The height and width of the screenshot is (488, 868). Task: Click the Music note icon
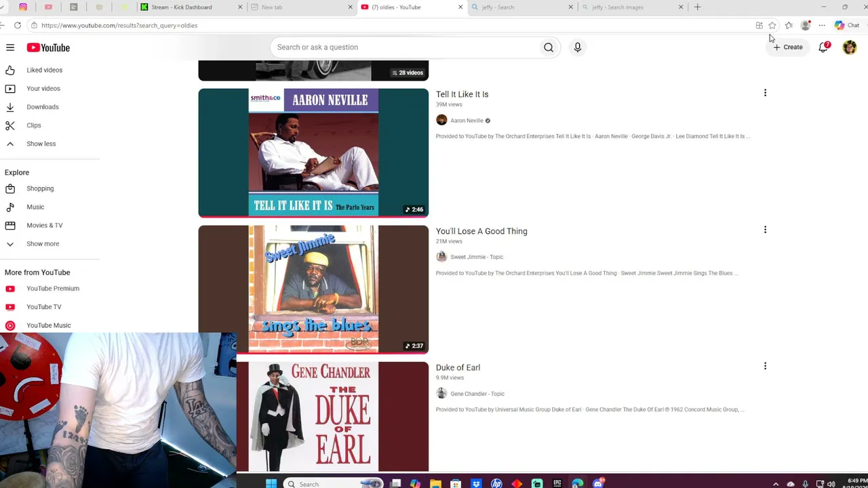pyautogui.click(x=10, y=207)
